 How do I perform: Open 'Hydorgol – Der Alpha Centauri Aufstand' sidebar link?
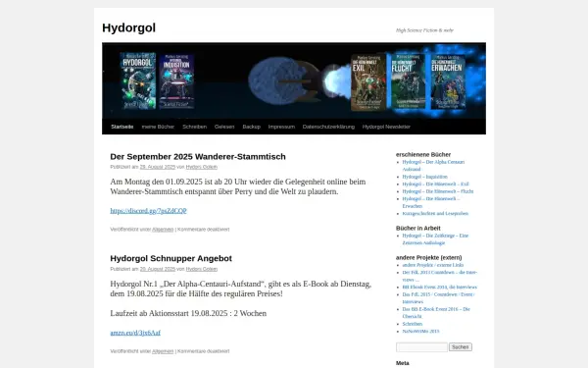point(433,166)
